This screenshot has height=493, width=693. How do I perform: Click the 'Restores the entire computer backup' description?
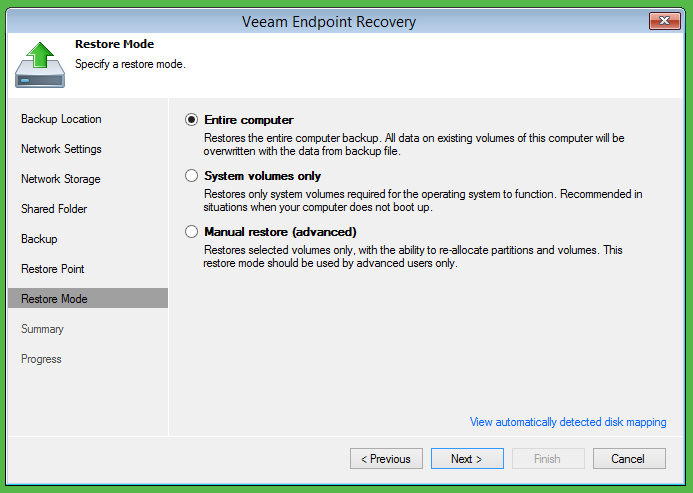(414, 145)
